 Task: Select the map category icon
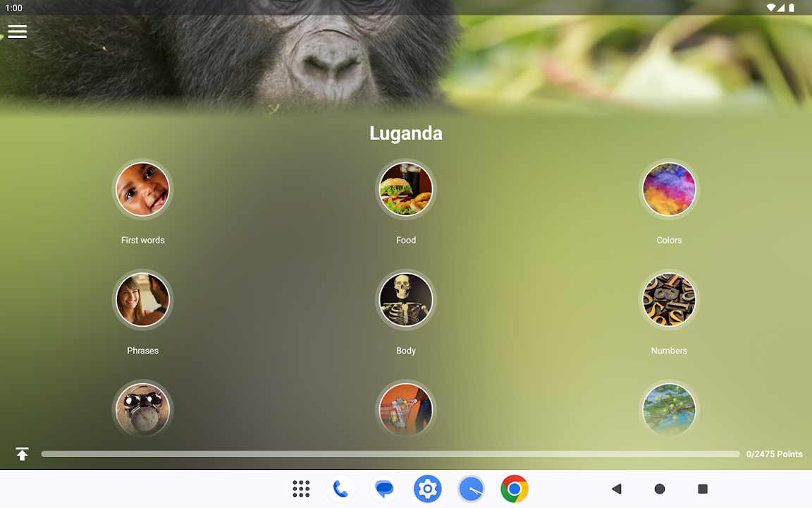pos(669,410)
